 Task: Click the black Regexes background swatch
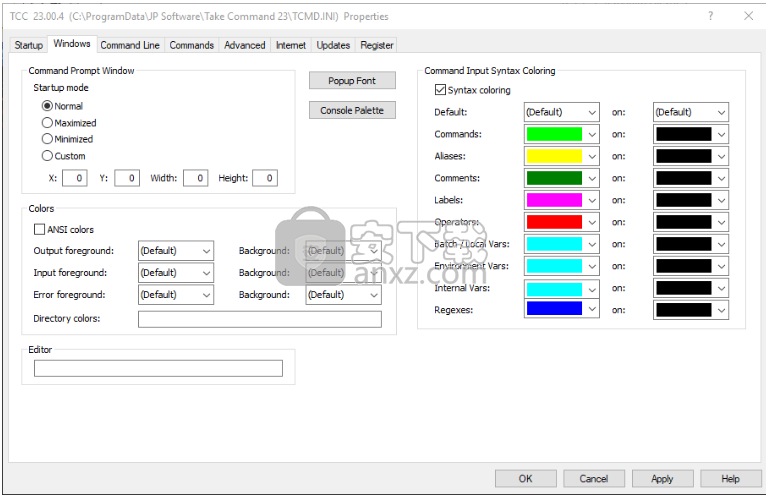click(684, 310)
